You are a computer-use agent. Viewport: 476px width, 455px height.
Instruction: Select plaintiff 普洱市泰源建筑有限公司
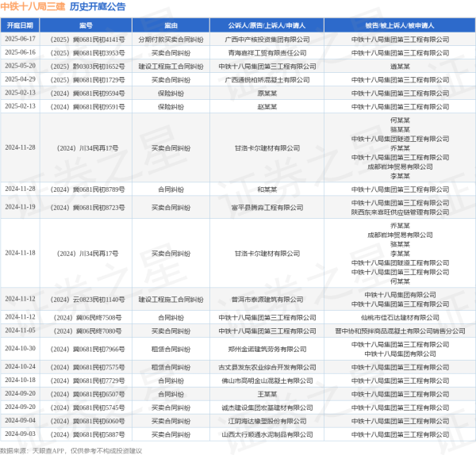267,299
